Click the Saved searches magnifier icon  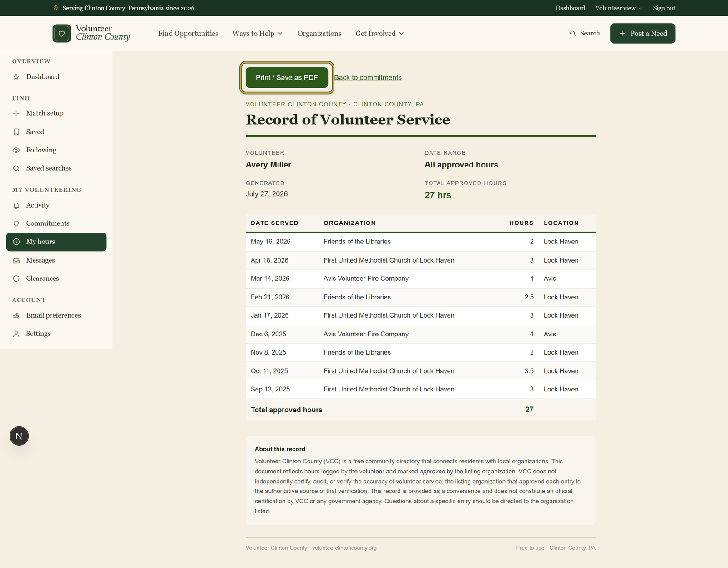pyautogui.click(x=16, y=168)
